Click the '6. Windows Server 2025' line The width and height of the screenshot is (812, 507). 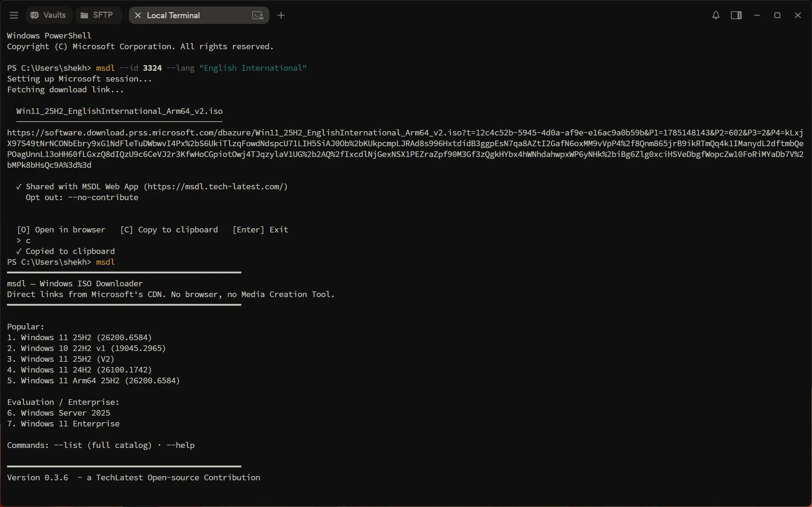pos(59,413)
